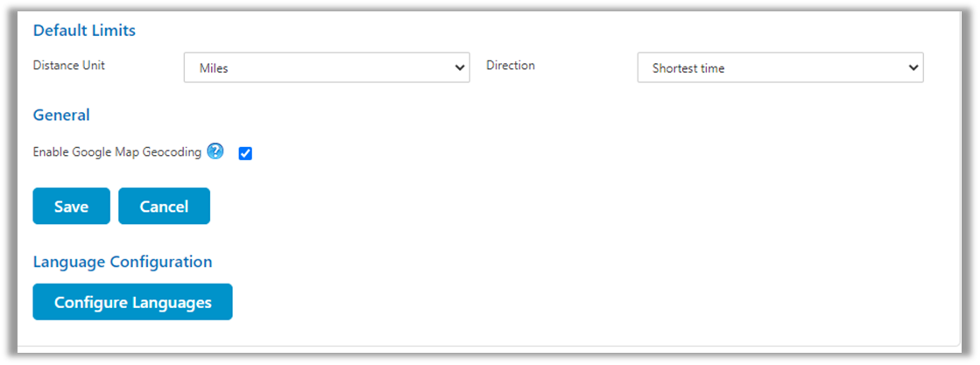Click the blue question mark tooltip icon
This screenshot has height=365, width=980.
coord(215,151)
